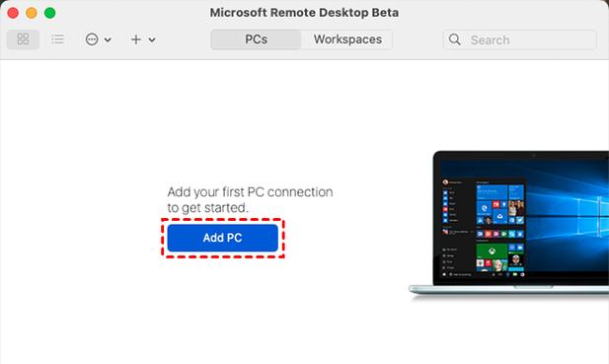Expand the chevron beside the plus icon

point(152,39)
